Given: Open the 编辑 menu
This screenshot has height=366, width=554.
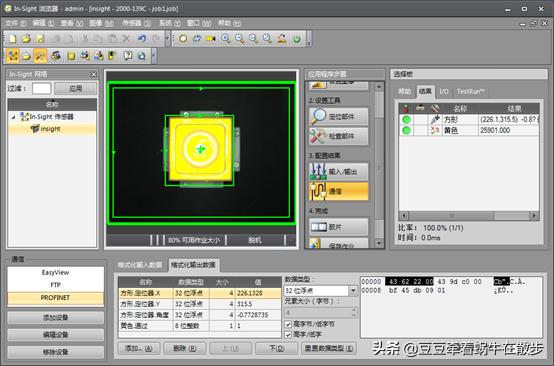Looking at the screenshot, I should coord(43,23).
